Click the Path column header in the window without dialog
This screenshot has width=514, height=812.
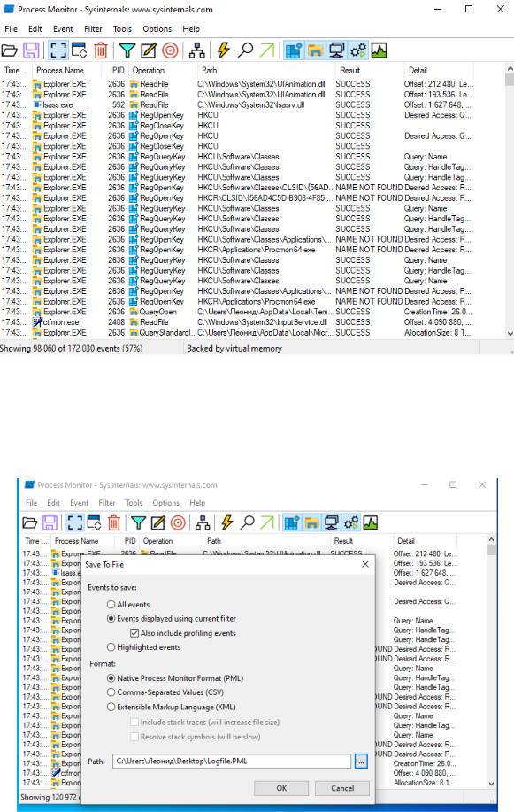click(x=266, y=71)
